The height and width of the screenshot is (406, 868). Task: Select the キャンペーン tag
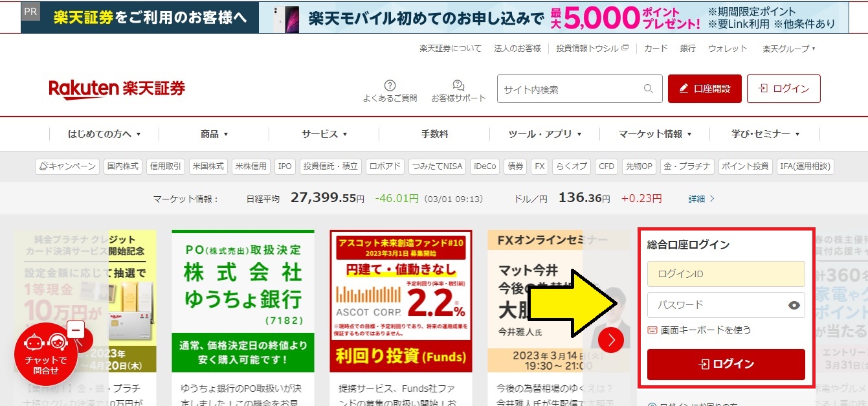coord(67,166)
